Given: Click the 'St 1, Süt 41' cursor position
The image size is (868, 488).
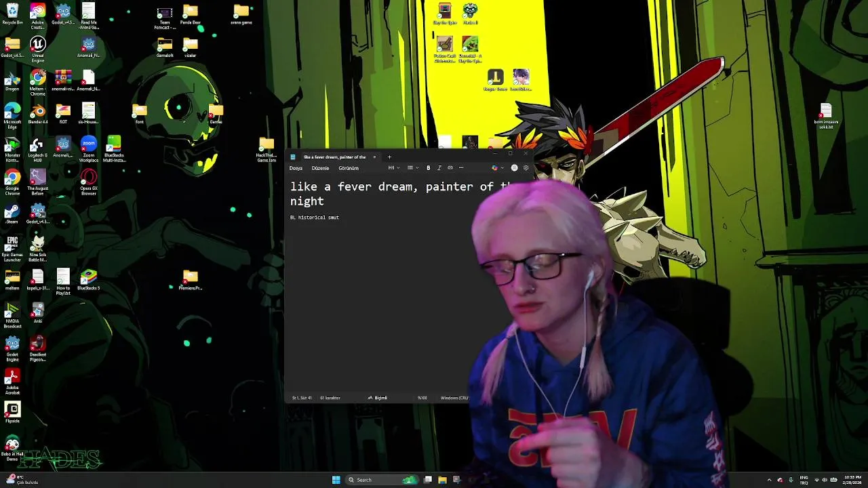Looking at the screenshot, I should tap(302, 398).
